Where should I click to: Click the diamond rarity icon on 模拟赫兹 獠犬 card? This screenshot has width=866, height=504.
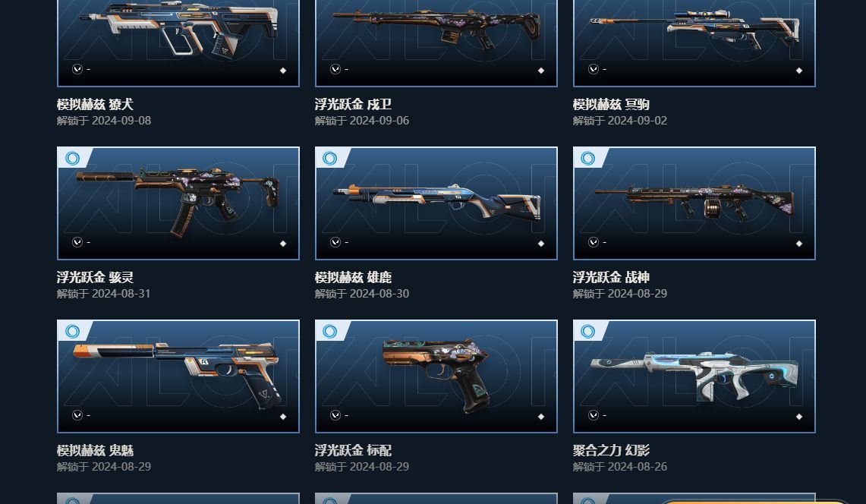[x=283, y=70]
